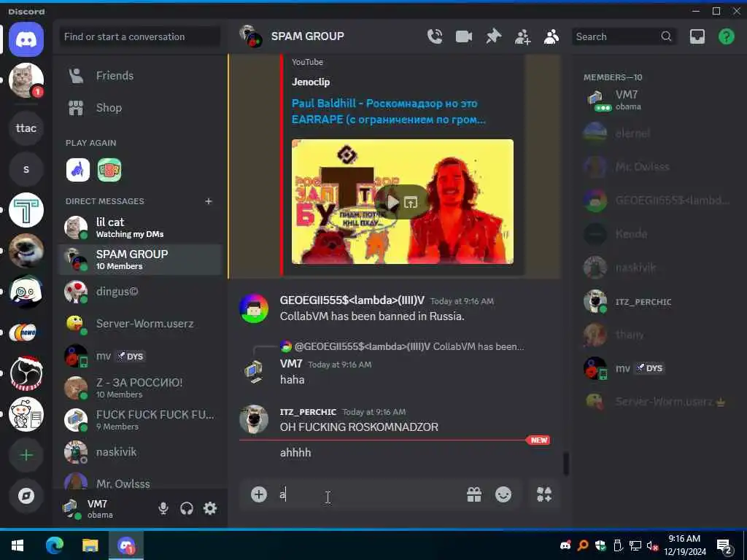Image resolution: width=747 pixels, height=560 pixels.
Task: Open Explore Discoverable Servers compass
Action: [26, 496]
